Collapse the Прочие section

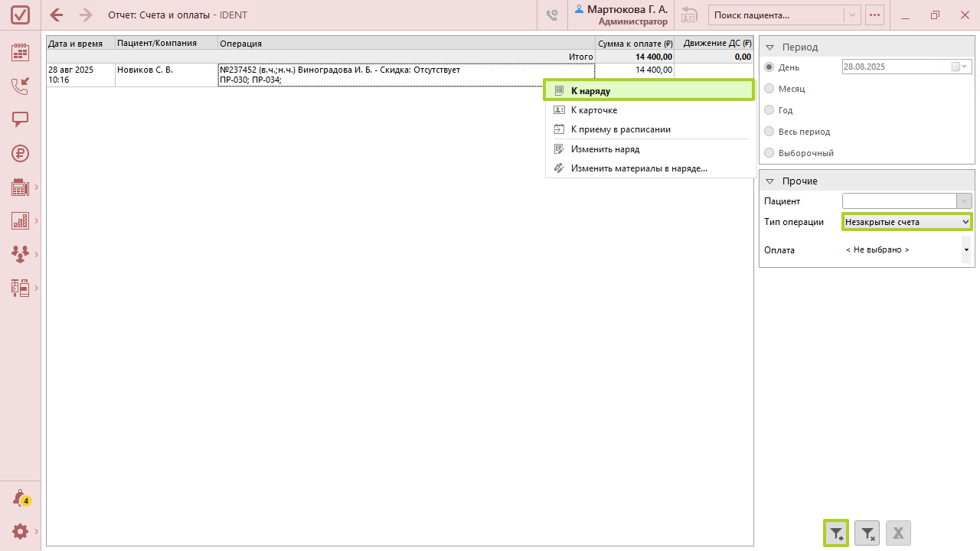770,181
